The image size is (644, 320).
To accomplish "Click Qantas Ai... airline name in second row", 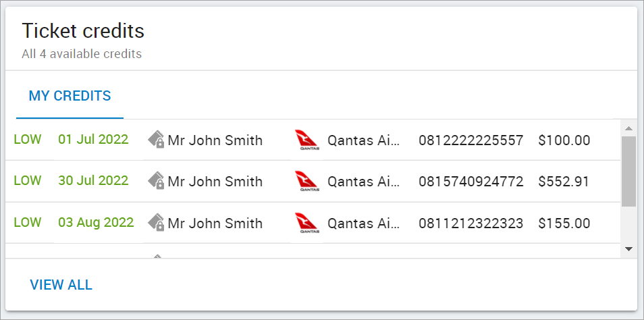I will (363, 182).
